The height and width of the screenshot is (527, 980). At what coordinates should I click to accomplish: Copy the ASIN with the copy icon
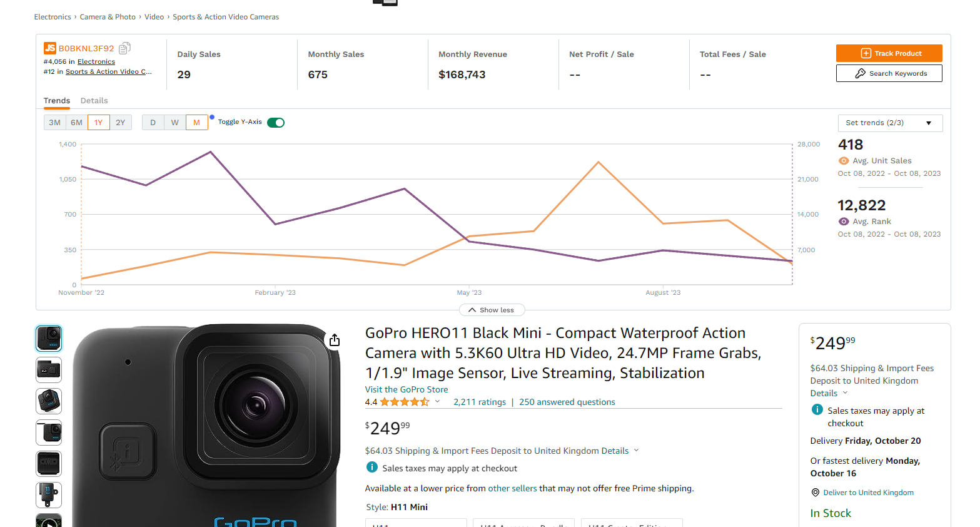124,48
